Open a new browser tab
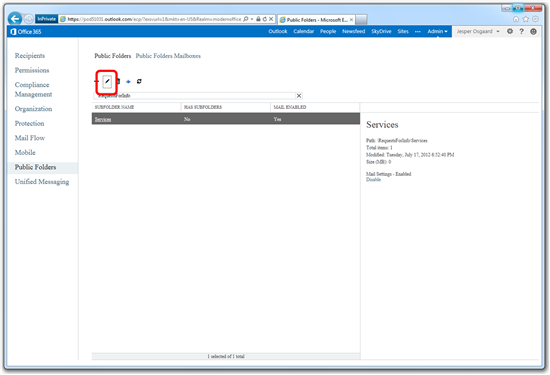 tap(361, 19)
